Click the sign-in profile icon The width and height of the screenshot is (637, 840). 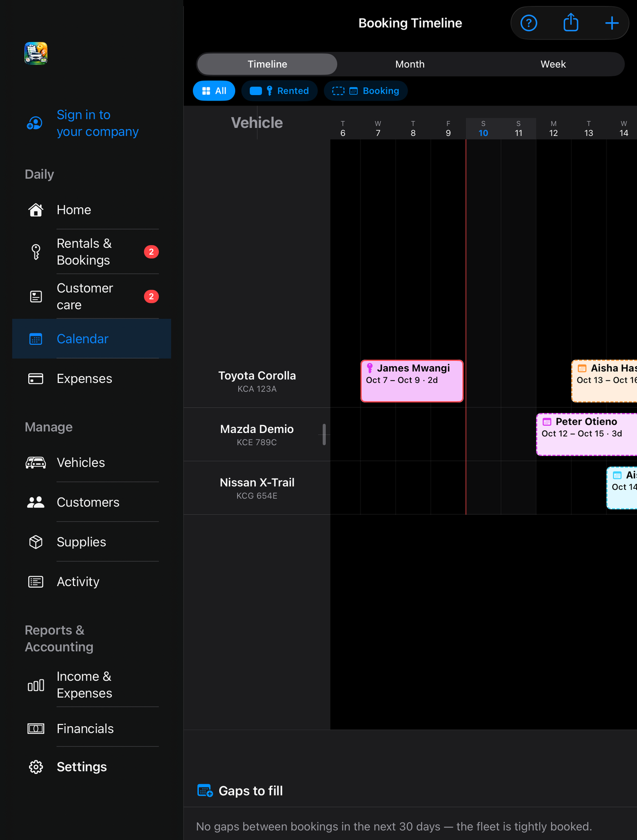[x=35, y=123]
